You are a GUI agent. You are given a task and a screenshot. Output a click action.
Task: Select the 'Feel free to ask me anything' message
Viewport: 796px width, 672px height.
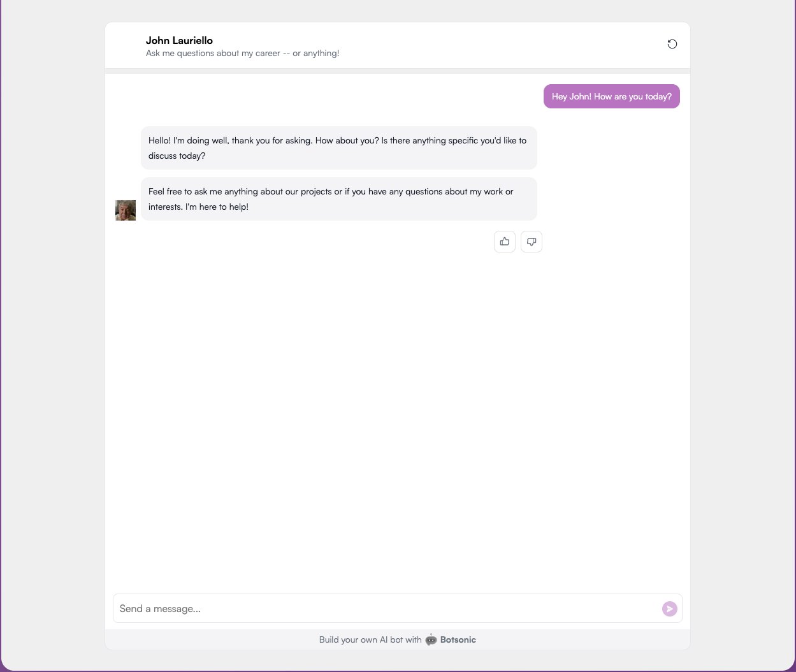coord(338,199)
